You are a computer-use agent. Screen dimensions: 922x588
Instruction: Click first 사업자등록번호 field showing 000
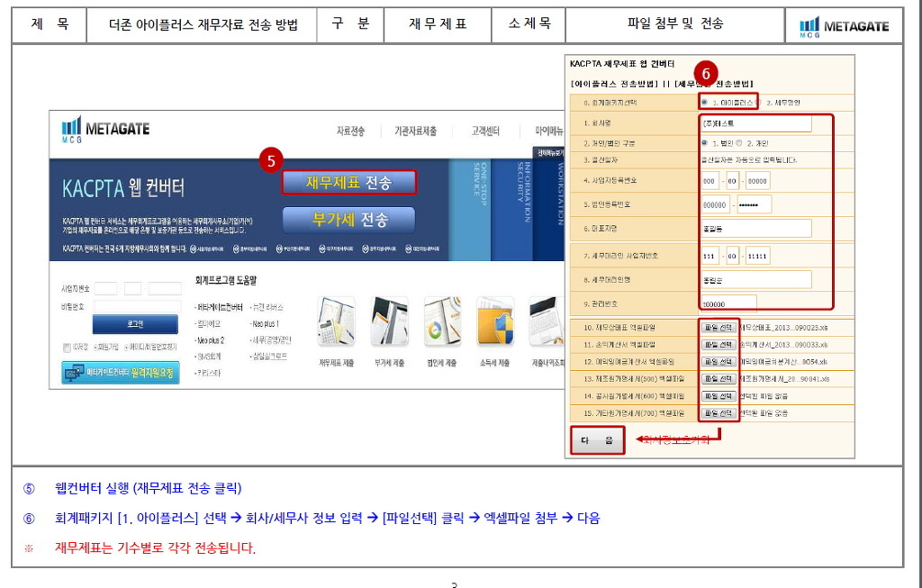710,180
